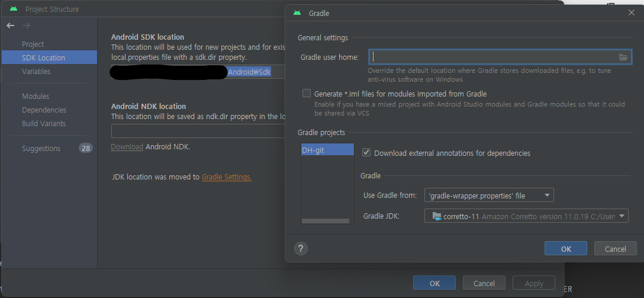Image resolution: width=644 pixels, height=298 pixels.
Task: Click Apply in the Project Structure window
Action: click(534, 283)
